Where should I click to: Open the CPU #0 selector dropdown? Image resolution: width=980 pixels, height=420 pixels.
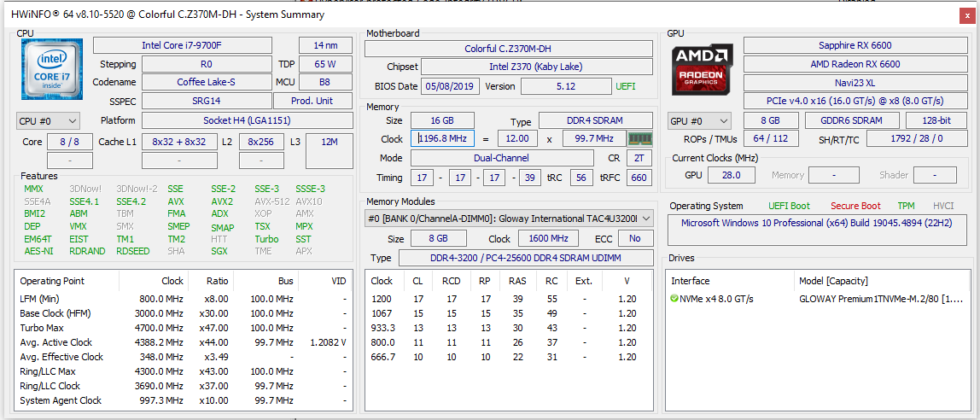click(x=48, y=120)
